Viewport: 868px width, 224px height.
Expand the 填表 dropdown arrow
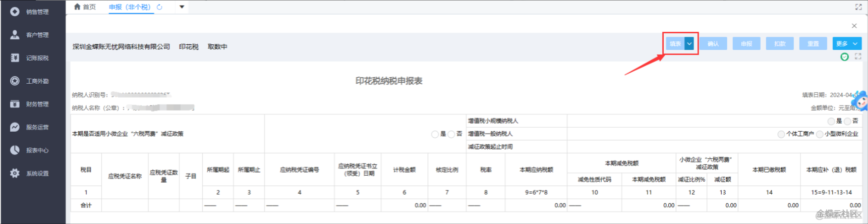pyautogui.click(x=689, y=44)
